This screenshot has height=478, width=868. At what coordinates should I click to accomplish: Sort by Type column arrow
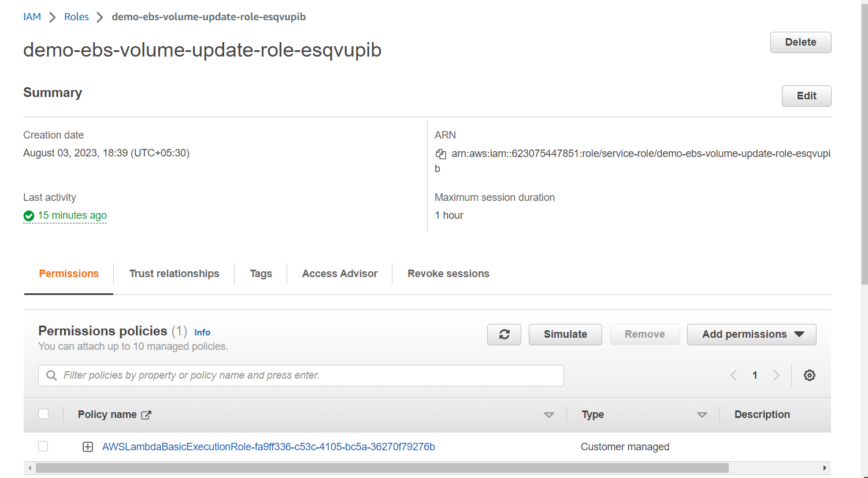[702, 415]
